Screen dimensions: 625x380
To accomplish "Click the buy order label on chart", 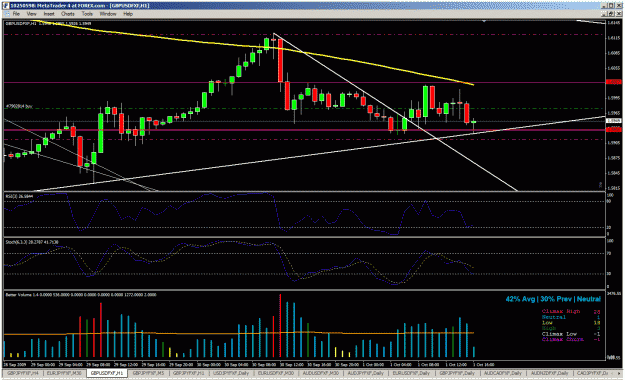I will click(19, 106).
